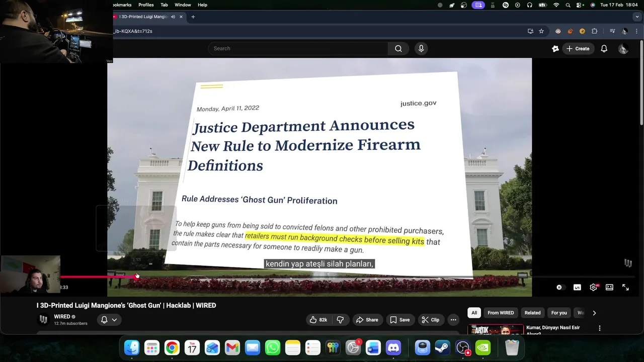Launch Finder from the Dock

click(132, 347)
